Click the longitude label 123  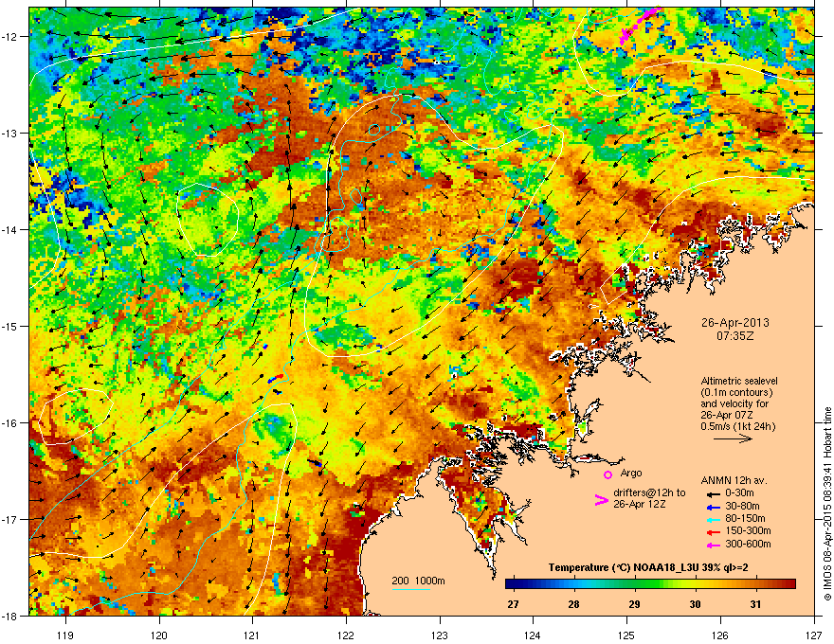click(440, 635)
